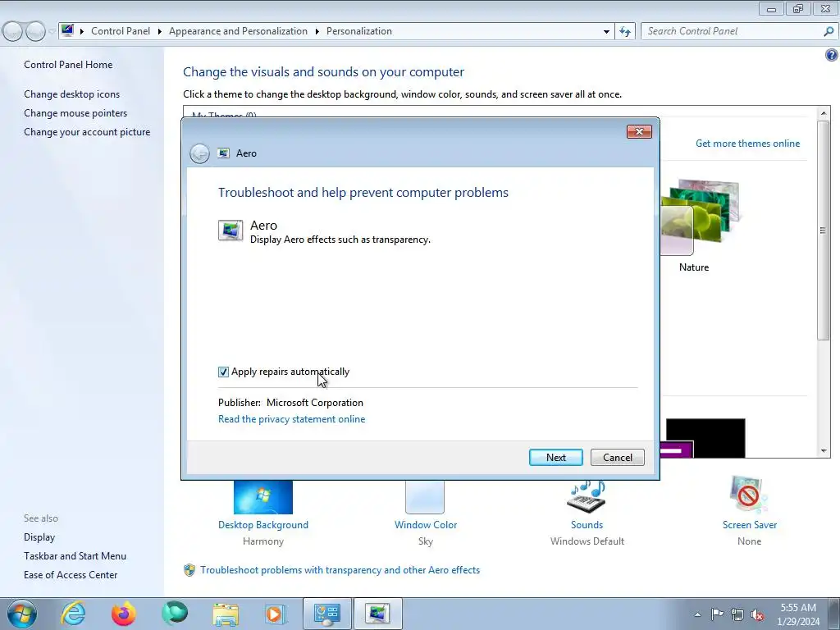Click theme list scroll down arrow
Screen dimensions: 840x630
[824, 451]
